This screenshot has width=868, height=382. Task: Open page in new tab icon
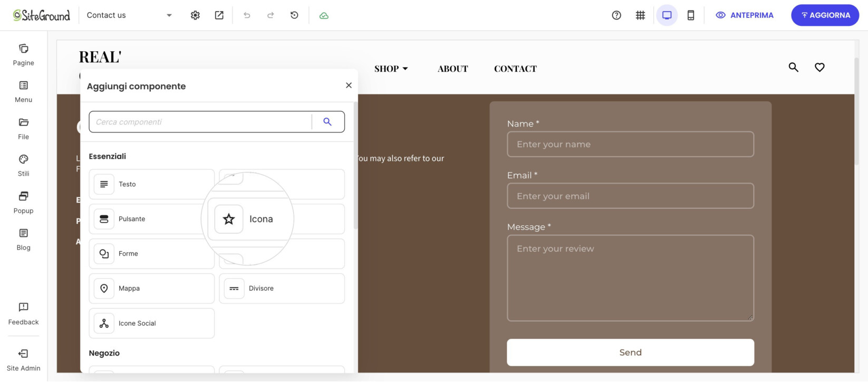[219, 15]
